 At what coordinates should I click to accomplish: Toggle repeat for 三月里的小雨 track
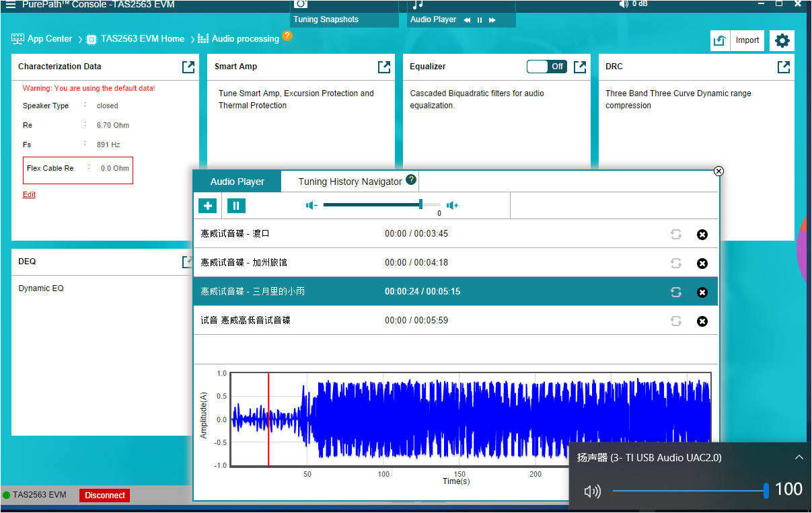[676, 292]
